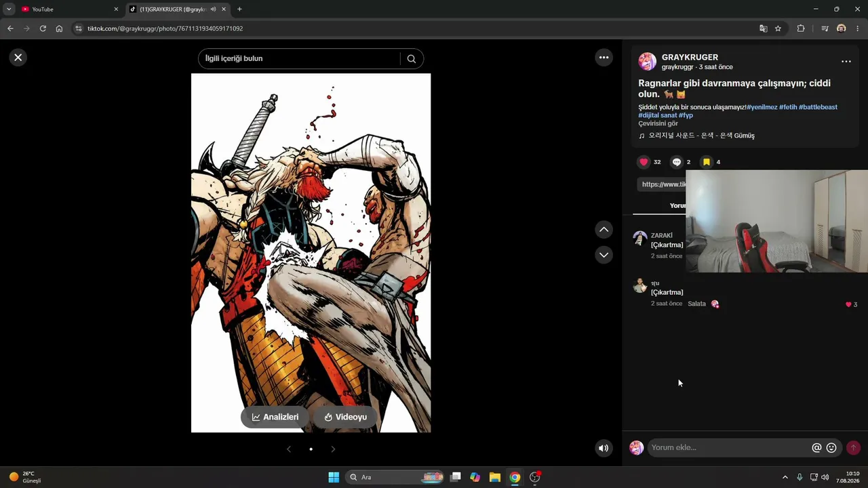Open comments via the speech bubble icon
The image size is (868, 488).
676,162
